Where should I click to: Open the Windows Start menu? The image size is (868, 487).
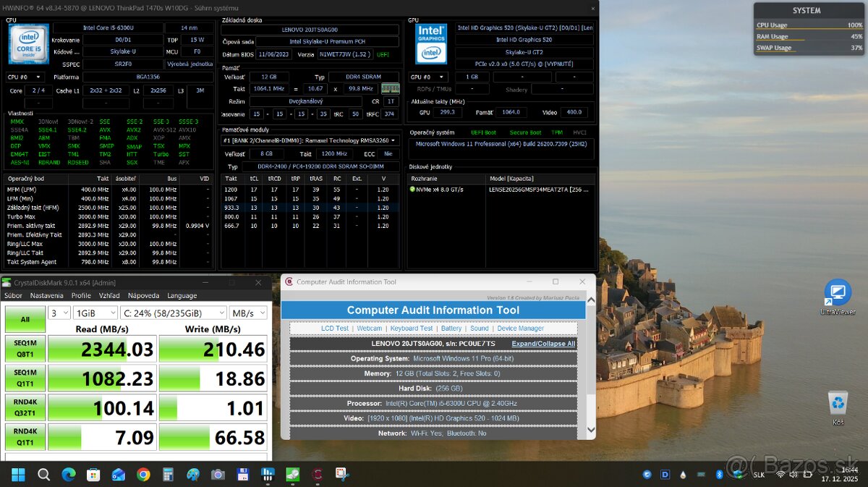pos(18,475)
